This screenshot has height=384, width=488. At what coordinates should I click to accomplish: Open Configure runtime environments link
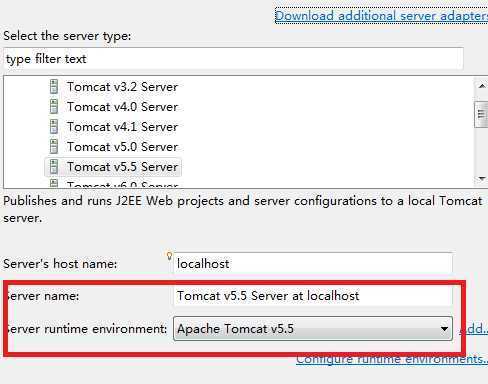(x=392, y=359)
